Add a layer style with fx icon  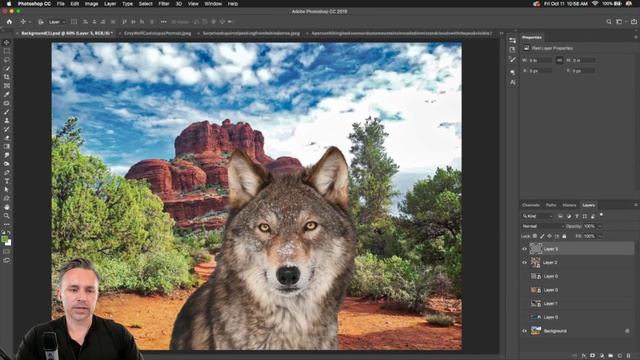pos(584,356)
